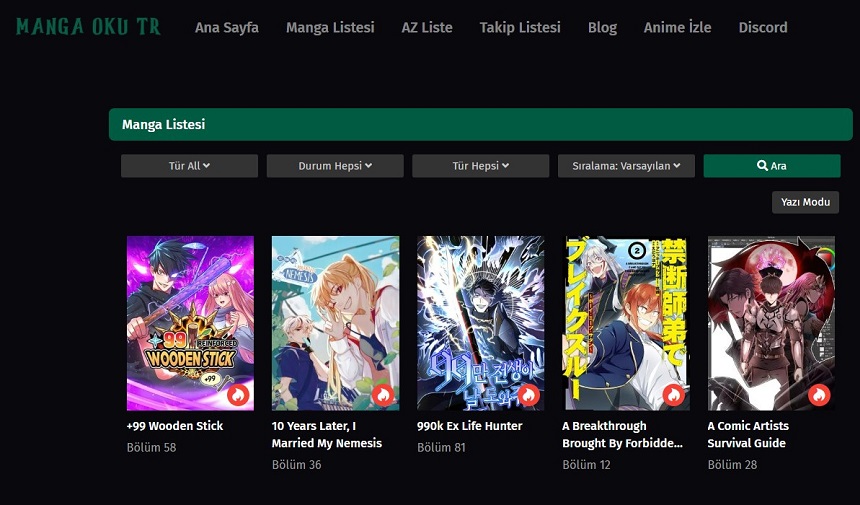Image resolution: width=860 pixels, height=505 pixels.
Task: Click the hot flame icon on +99 Wooden Stick
Action: 238,394
